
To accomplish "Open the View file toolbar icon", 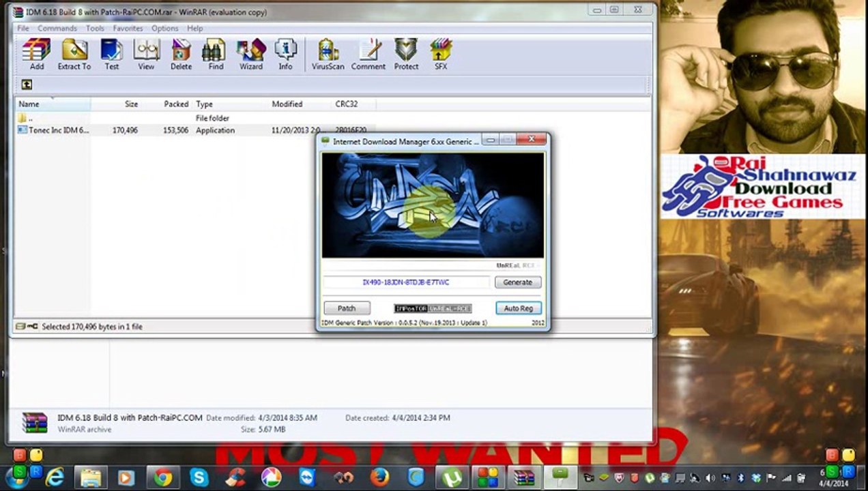I will point(146,55).
